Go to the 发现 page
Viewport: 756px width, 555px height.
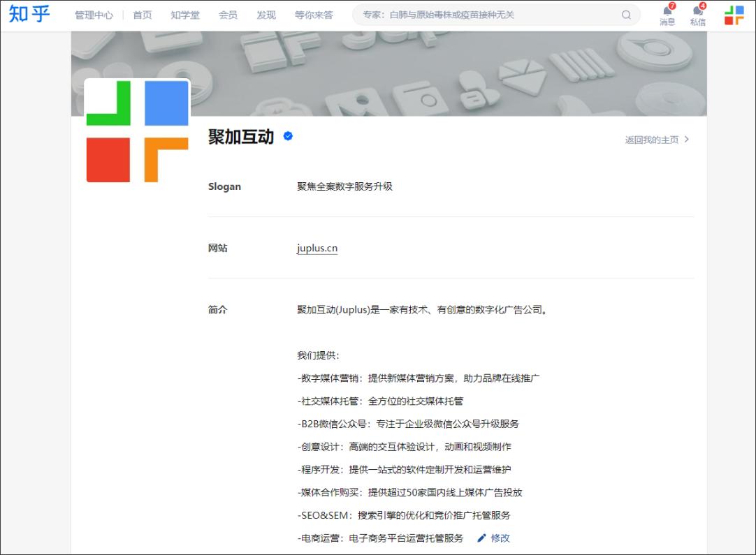coord(267,14)
